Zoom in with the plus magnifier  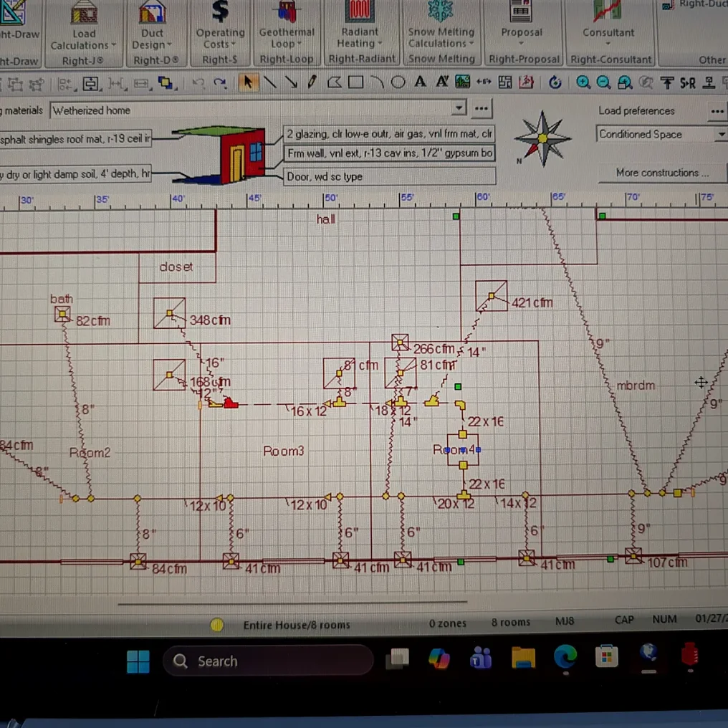[x=583, y=82]
